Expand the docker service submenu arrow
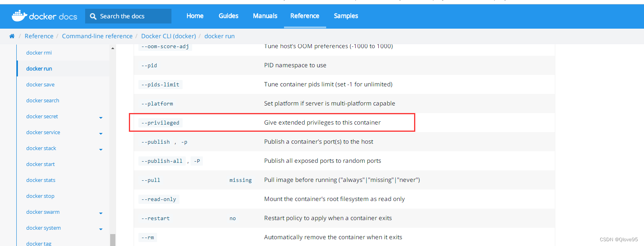644x246 pixels. [x=101, y=134]
